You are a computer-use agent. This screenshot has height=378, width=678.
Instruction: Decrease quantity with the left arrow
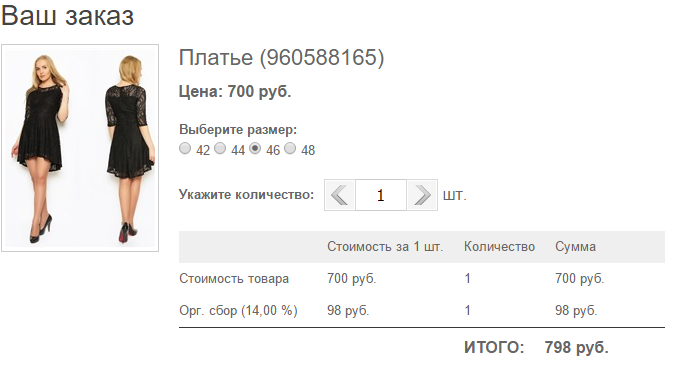pos(340,195)
